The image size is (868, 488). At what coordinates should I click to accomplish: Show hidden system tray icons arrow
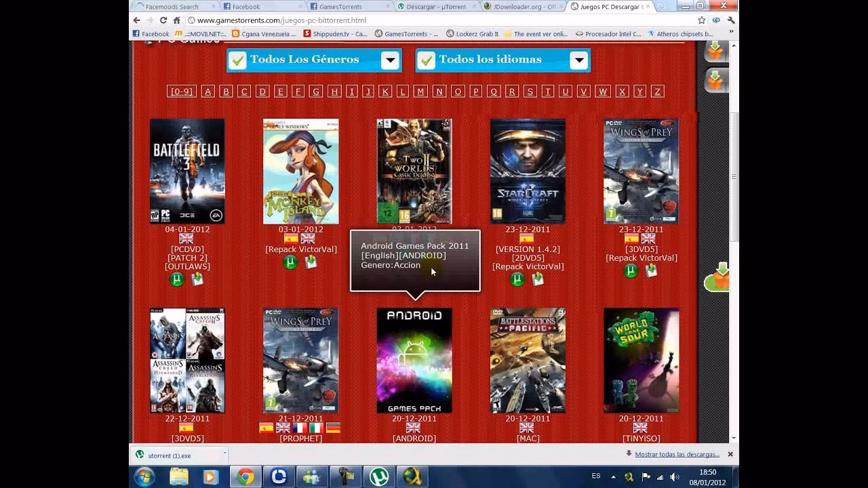(613, 476)
